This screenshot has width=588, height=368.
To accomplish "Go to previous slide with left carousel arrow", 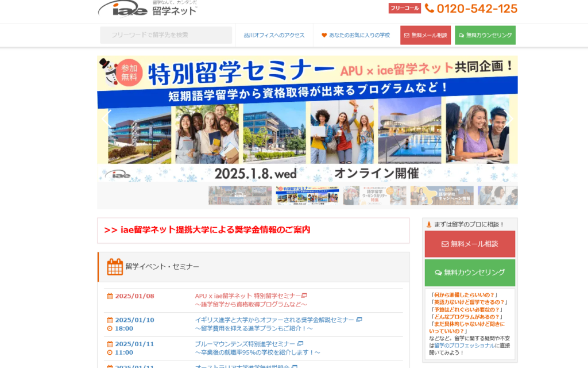I will (x=106, y=119).
